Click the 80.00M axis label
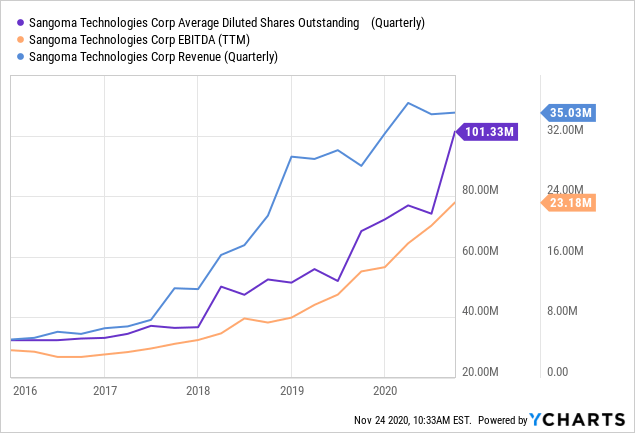This screenshot has height=433, width=635. click(480, 190)
